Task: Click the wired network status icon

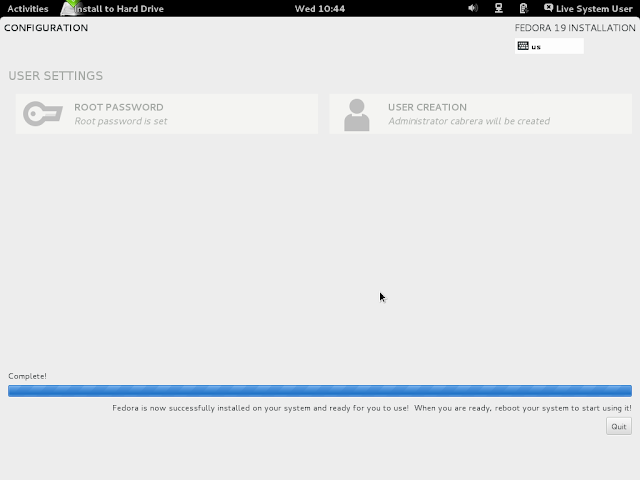Action: [x=498, y=8]
